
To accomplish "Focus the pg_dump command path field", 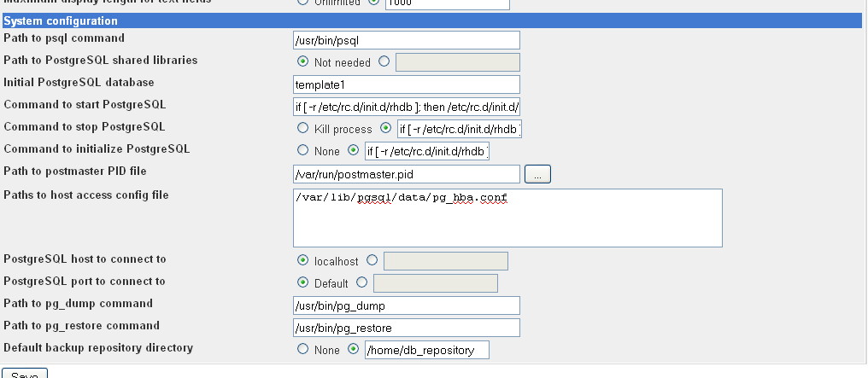I will (x=406, y=305).
